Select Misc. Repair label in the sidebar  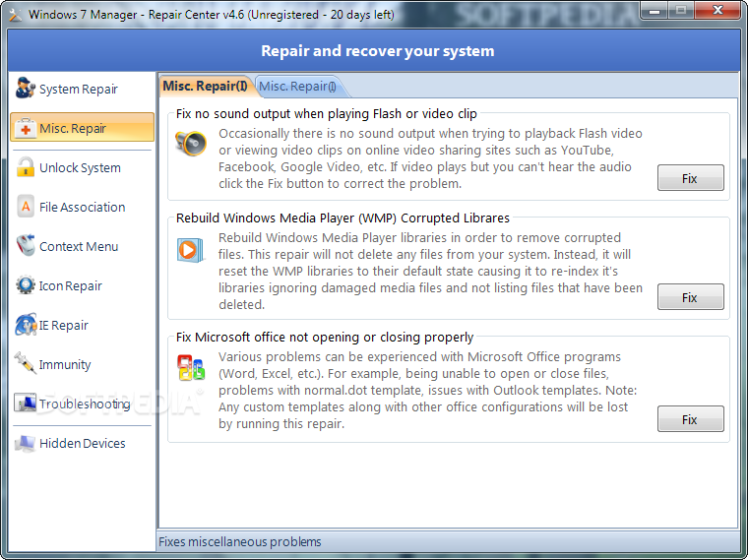(x=73, y=128)
